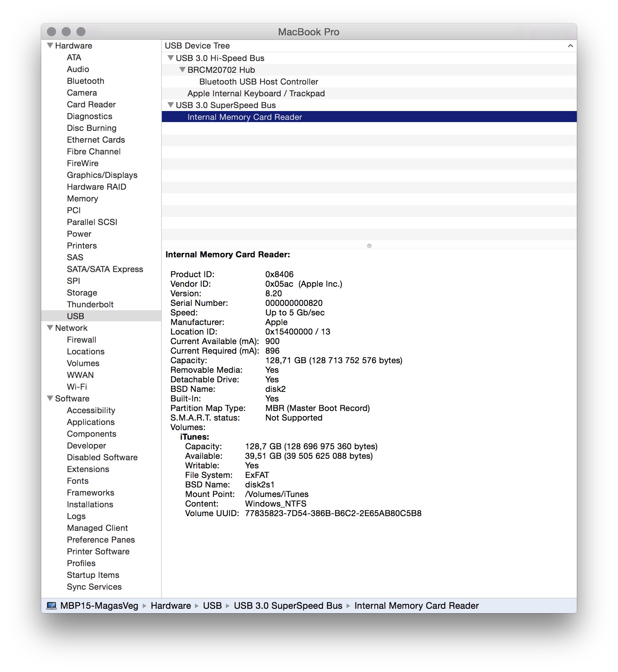This screenshot has width=618, height=672.
Task: Select Disabled Software in the sidebar
Action: click(102, 457)
